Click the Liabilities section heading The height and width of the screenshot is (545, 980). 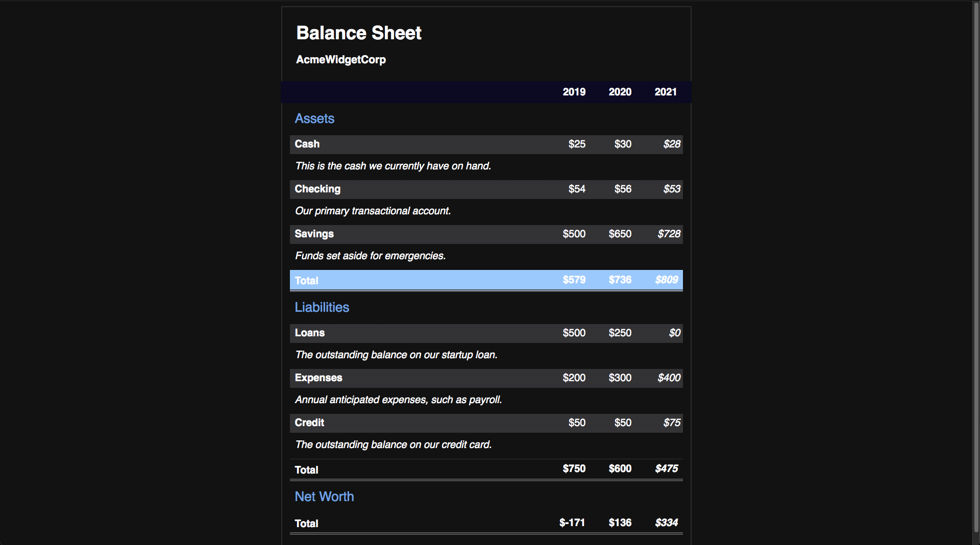(322, 307)
